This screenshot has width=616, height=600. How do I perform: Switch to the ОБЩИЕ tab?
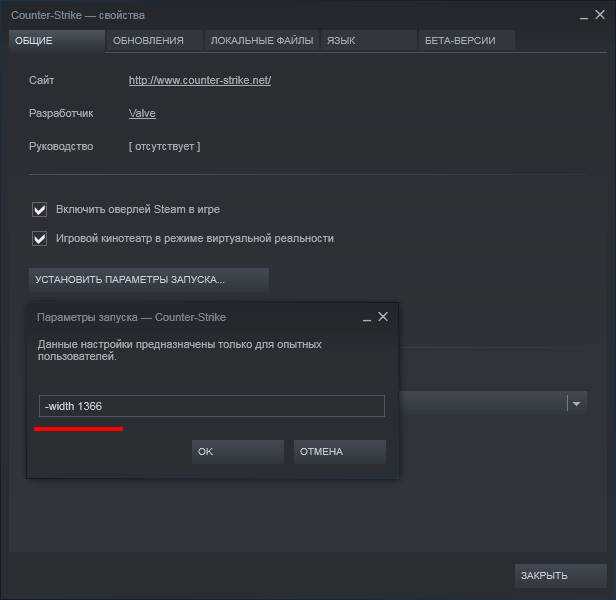(57, 40)
